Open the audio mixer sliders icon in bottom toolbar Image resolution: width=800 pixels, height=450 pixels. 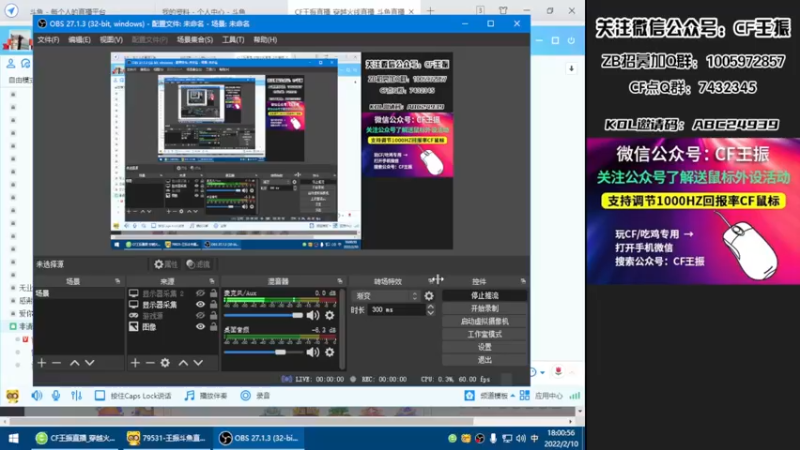click(77, 395)
